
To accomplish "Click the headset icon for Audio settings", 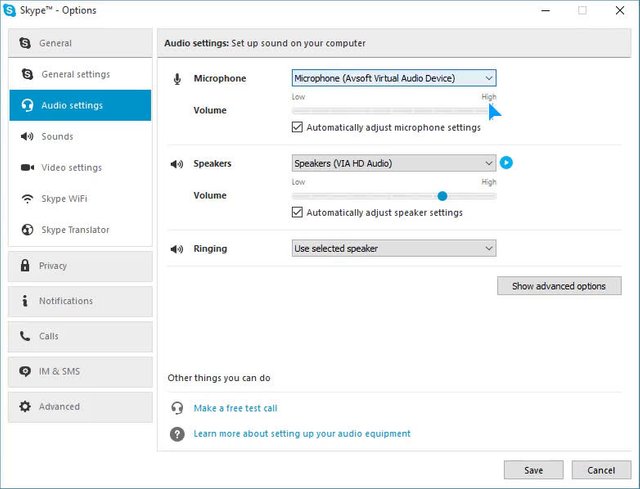I will (x=27, y=105).
